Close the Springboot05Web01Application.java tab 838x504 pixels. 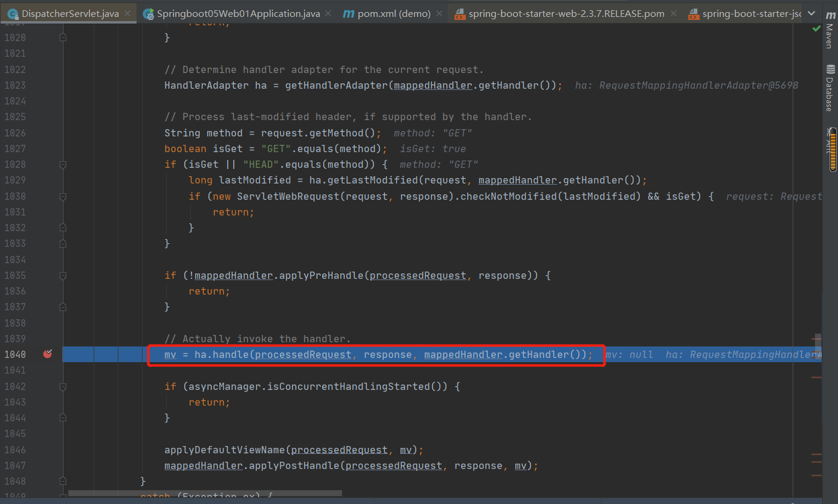click(x=329, y=13)
